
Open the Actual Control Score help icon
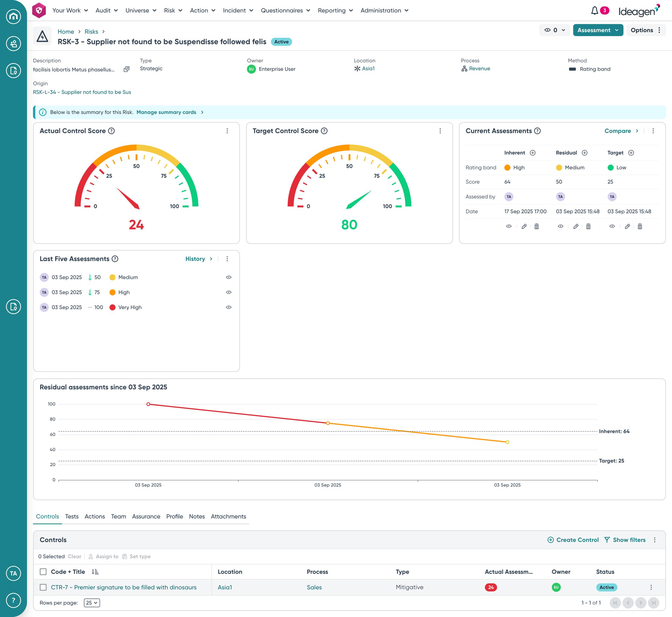point(112,131)
